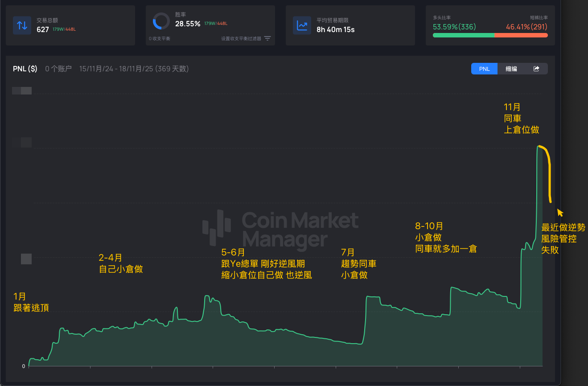
Task: Click the 短裤比率 label
Action: (539, 17)
